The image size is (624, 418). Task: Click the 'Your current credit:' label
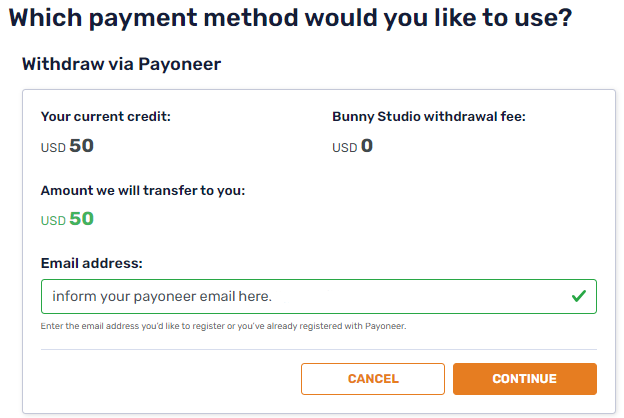106,116
